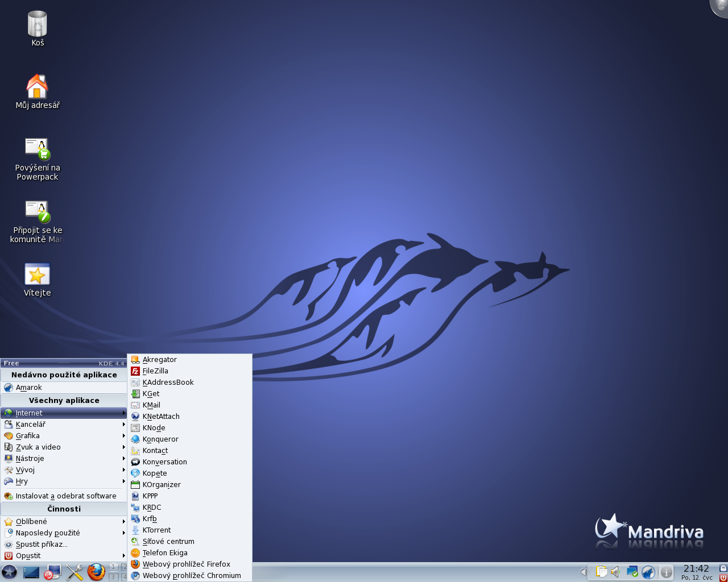Switch to virtual desktop 1 in pager

pos(114,567)
